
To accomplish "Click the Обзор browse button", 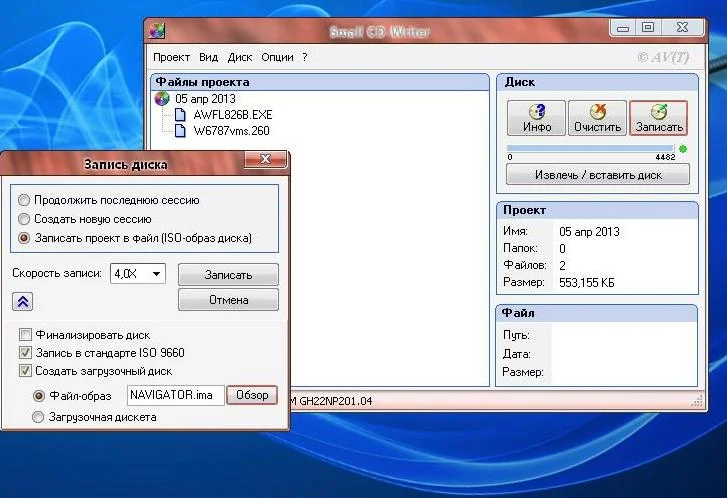I will 252,395.
